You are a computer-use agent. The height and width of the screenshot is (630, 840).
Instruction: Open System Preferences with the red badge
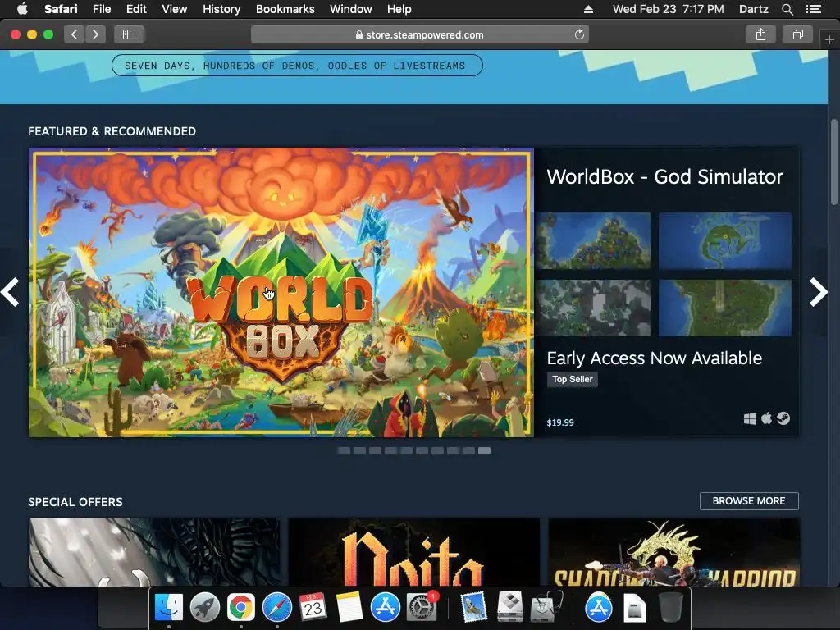point(422,607)
